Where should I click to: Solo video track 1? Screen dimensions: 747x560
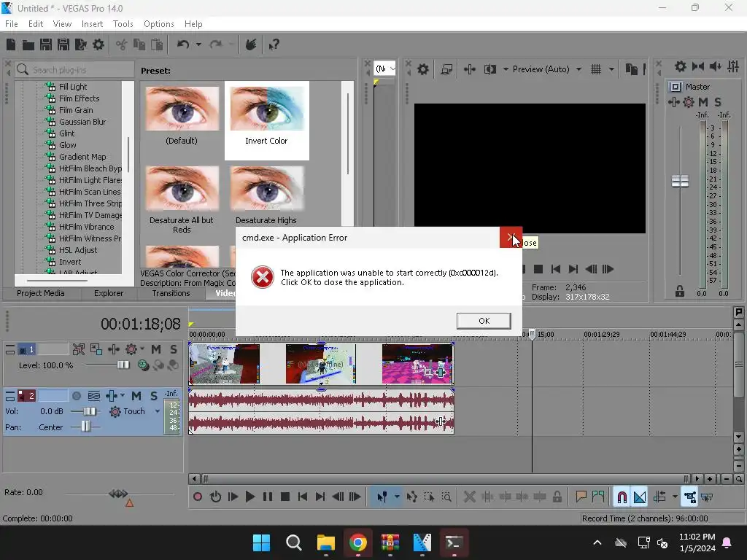[x=174, y=349]
